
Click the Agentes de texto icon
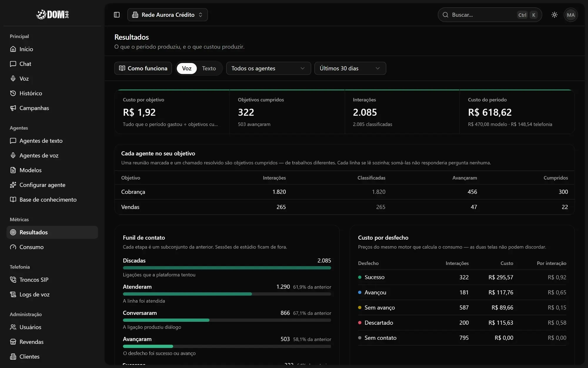coord(13,141)
